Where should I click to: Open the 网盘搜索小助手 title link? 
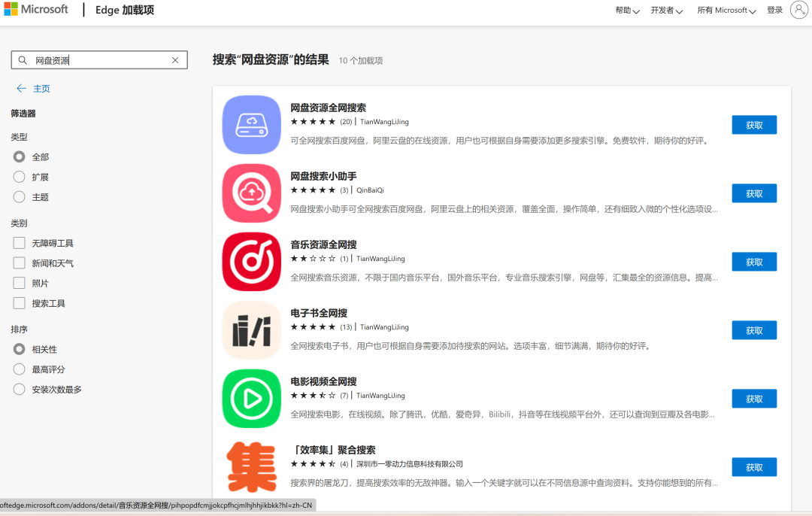323,176
